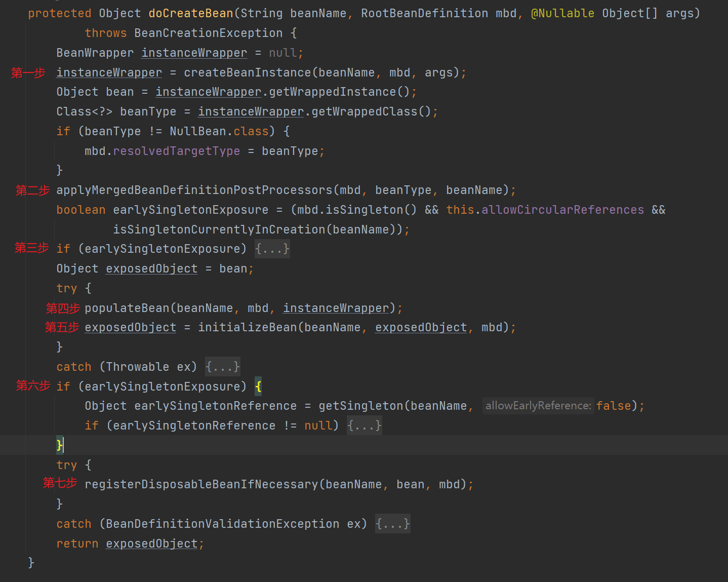Click the doCreateBean method name
Viewport: 728px width, 582px height.
pos(191,14)
